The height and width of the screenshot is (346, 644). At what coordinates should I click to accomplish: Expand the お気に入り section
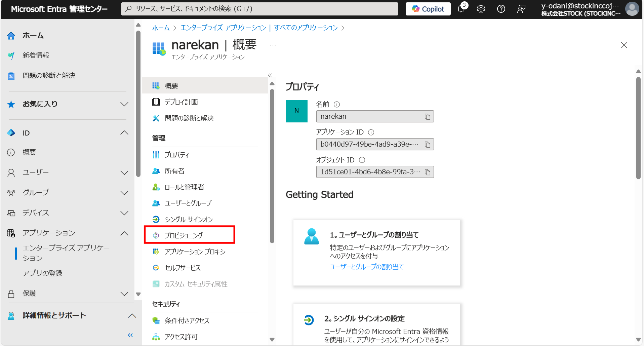pos(124,104)
